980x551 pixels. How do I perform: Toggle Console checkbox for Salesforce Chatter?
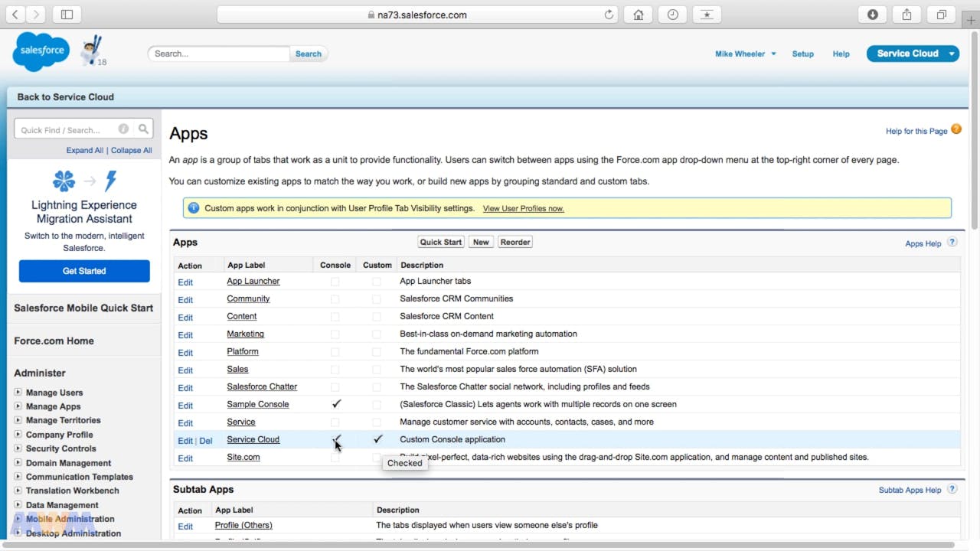(x=335, y=387)
